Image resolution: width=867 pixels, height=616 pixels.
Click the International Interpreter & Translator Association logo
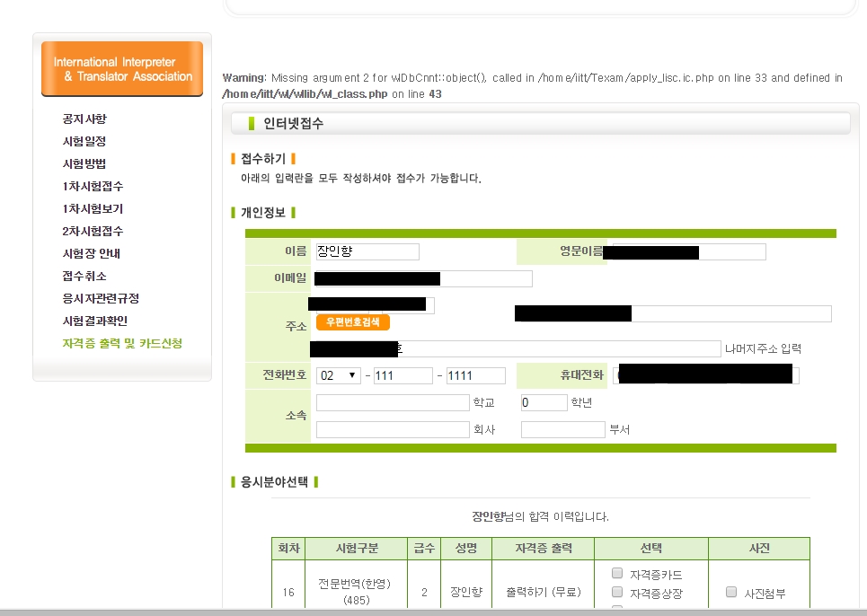tap(122, 69)
